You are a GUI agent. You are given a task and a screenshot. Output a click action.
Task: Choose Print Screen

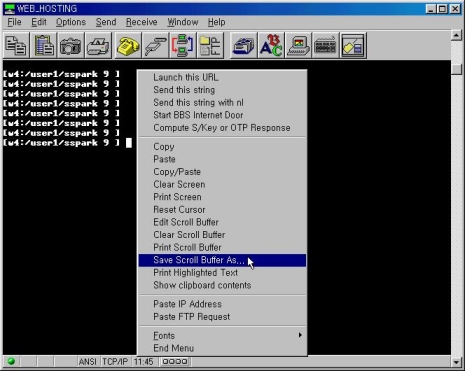tap(222, 197)
